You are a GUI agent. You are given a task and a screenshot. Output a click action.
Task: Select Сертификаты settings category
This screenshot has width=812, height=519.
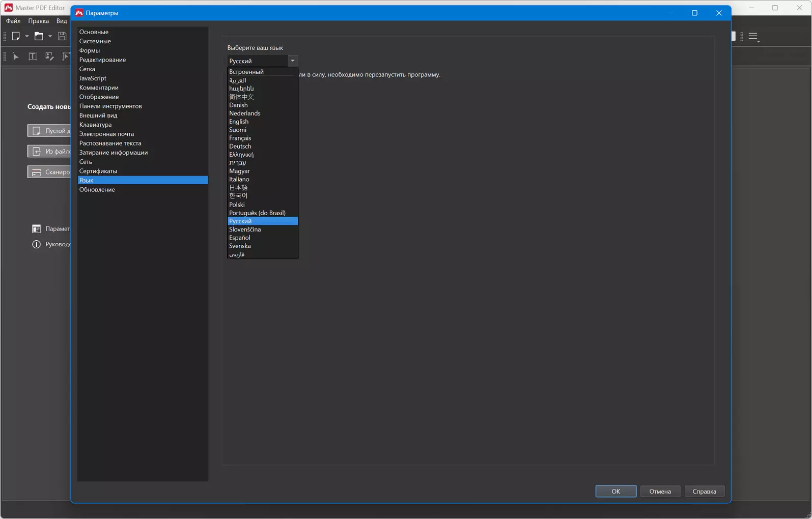(x=143, y=171)
